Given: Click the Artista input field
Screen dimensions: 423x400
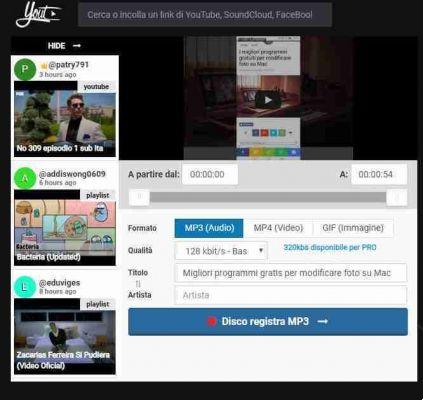Looking at the screenshot, I should (x=290, y=295).
